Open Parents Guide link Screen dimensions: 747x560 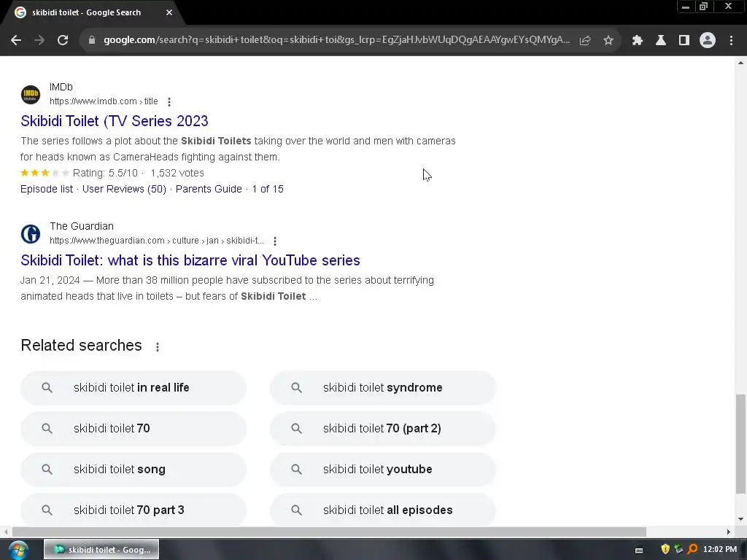(209, 189)
